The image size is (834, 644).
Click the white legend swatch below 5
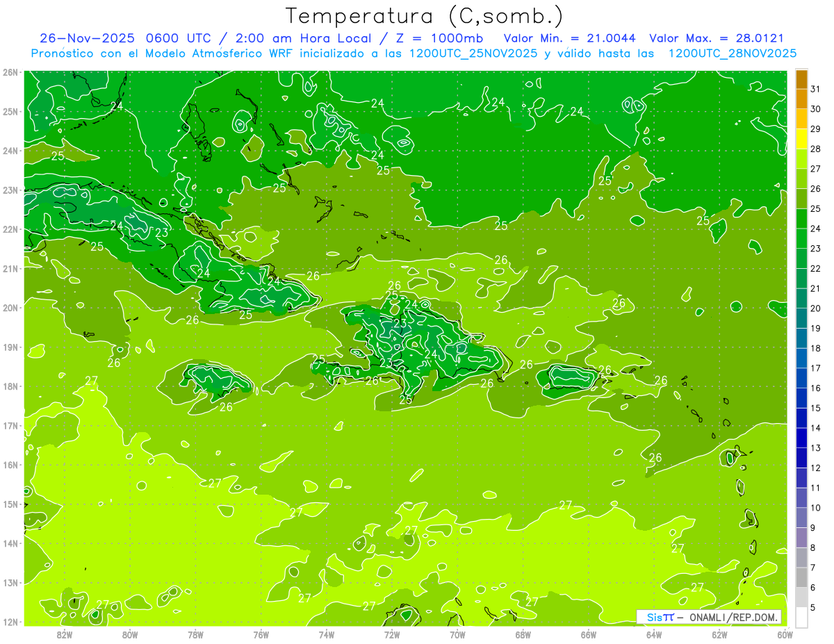801,618
